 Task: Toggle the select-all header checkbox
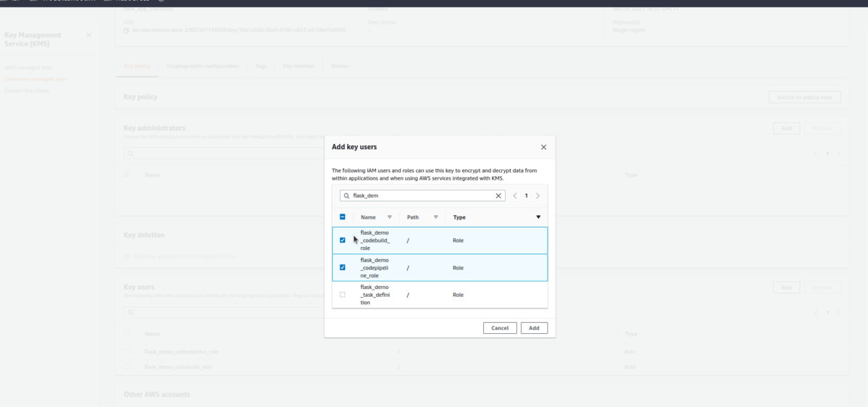(342, 217)
